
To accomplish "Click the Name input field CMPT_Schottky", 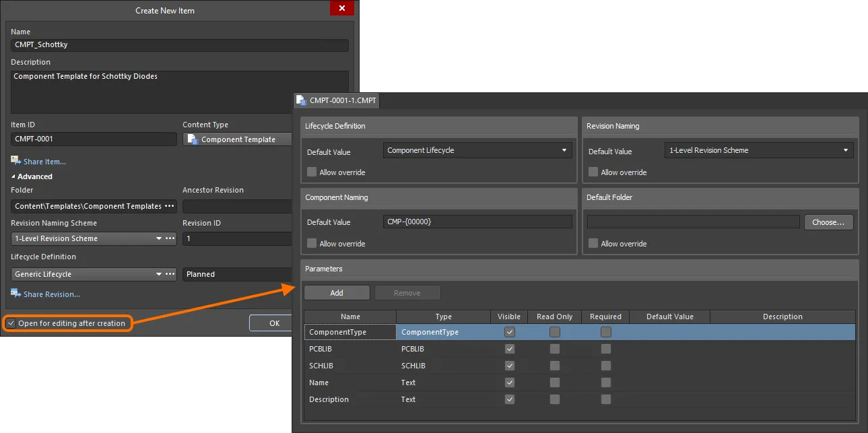I will click(180, 45).
